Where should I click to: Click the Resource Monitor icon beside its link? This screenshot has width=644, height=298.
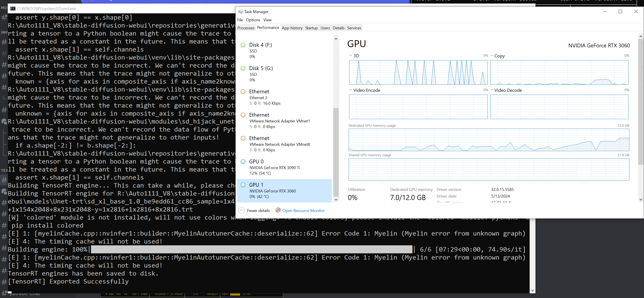[x=278, y=210]
